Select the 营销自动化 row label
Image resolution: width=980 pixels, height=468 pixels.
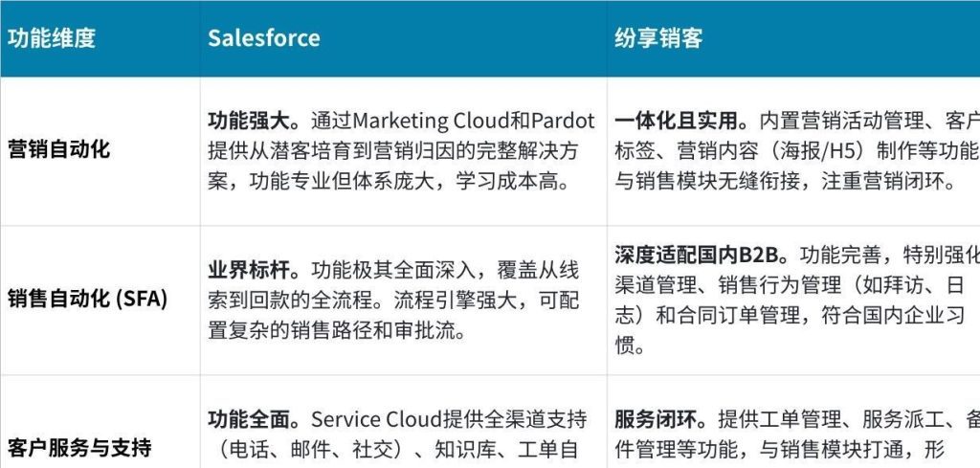pos(59,150)
